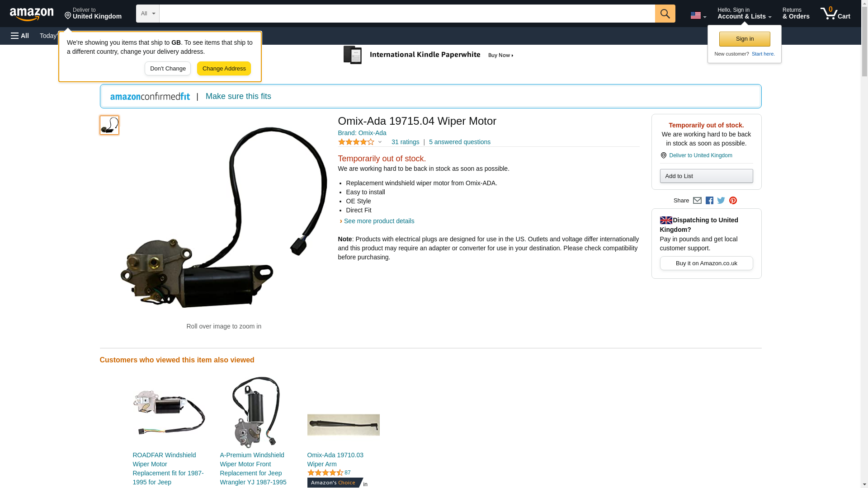Select the wiper motor thumbnail image
Viewport: 868px width, 488px height.
pyautogui.click(x=109, y=125)
